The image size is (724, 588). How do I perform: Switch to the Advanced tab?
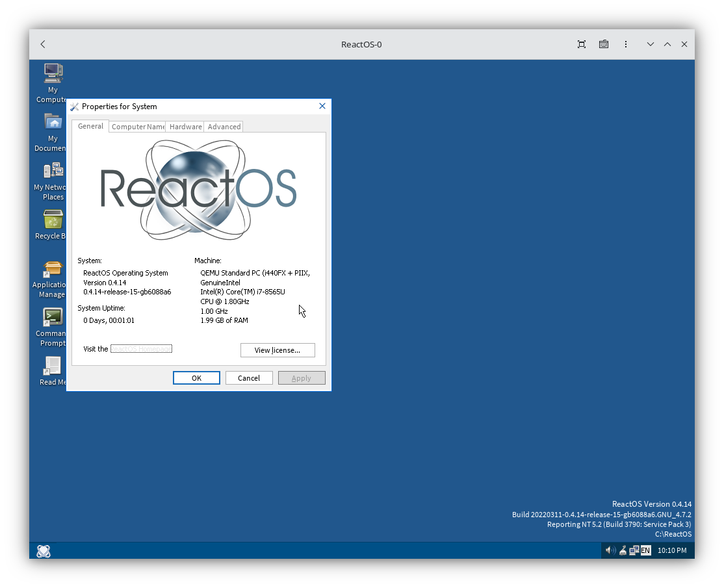224,127
